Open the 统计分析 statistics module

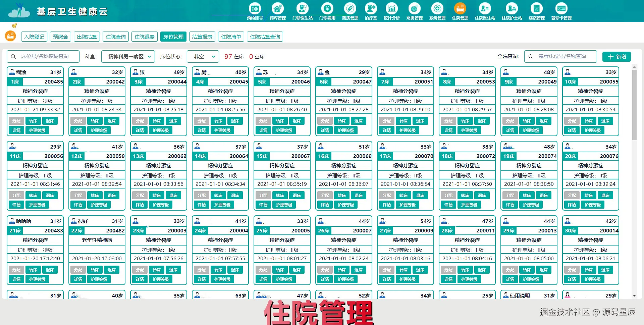(x=392, y=11)
